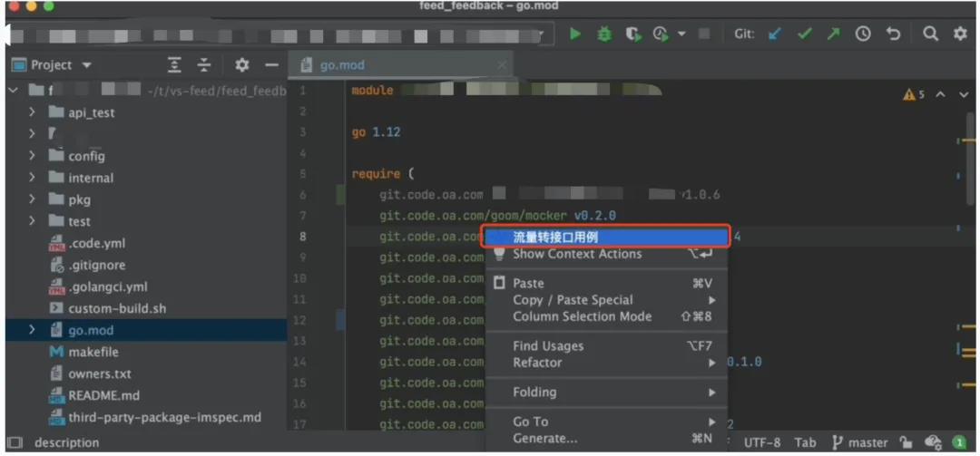Select the highlighted 流量转接口用例 menu entry

(x=605, y=237)
